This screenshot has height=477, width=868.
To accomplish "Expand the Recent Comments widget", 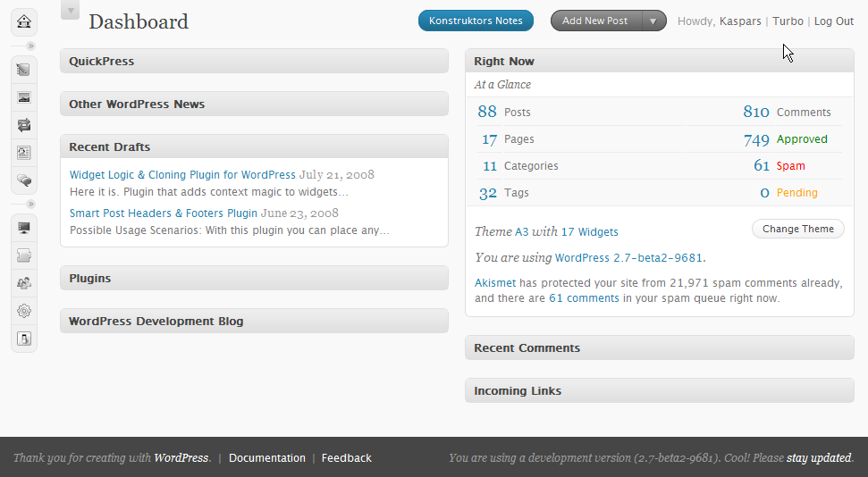I will 659,347.
